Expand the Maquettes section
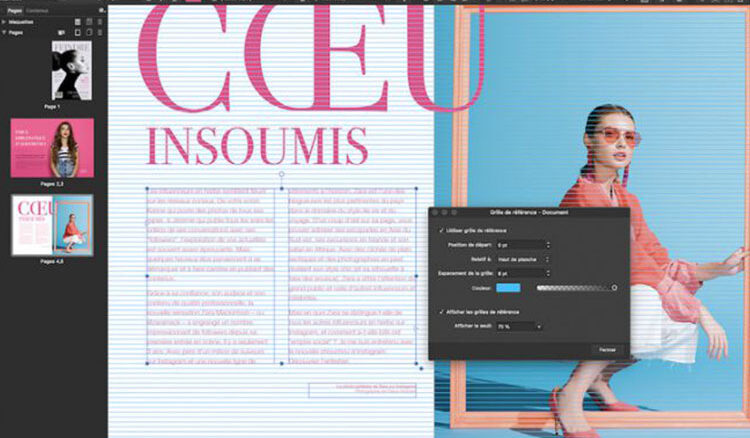750x438 pixels. (x=5, y=20)
